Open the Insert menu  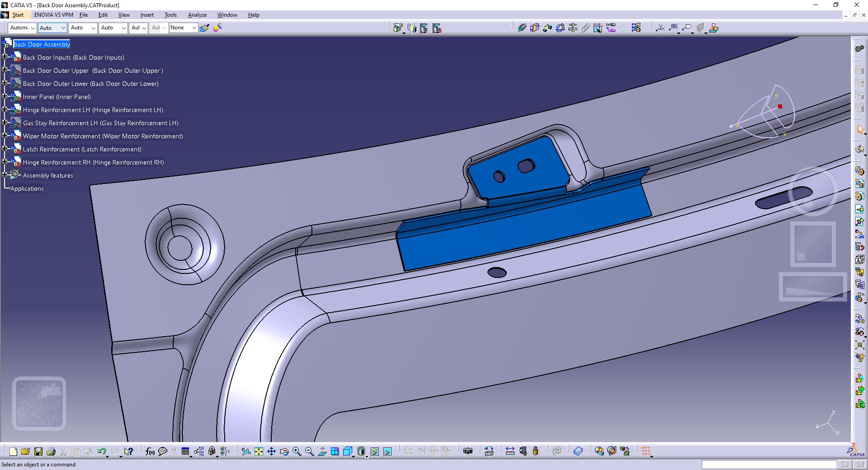[x=147, y=15]
